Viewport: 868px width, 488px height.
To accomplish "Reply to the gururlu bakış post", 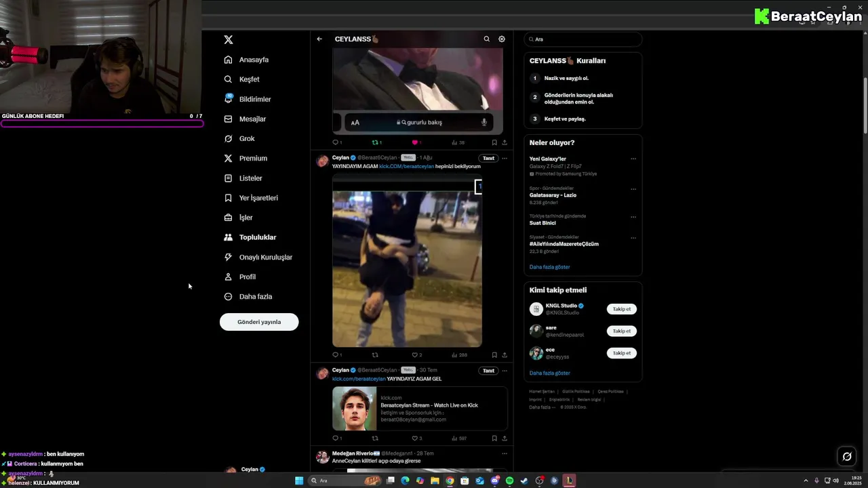I will [336, 142].
